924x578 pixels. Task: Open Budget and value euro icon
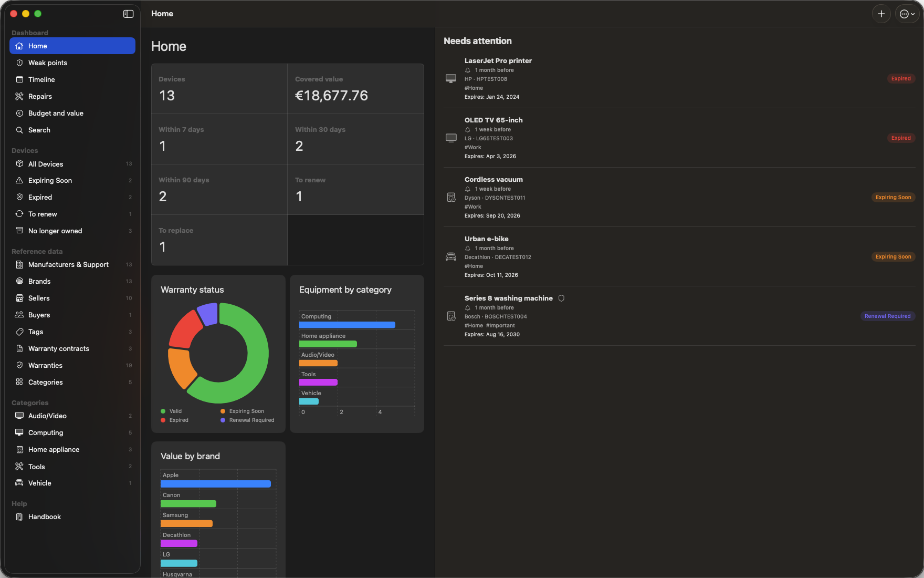(19, 113)
